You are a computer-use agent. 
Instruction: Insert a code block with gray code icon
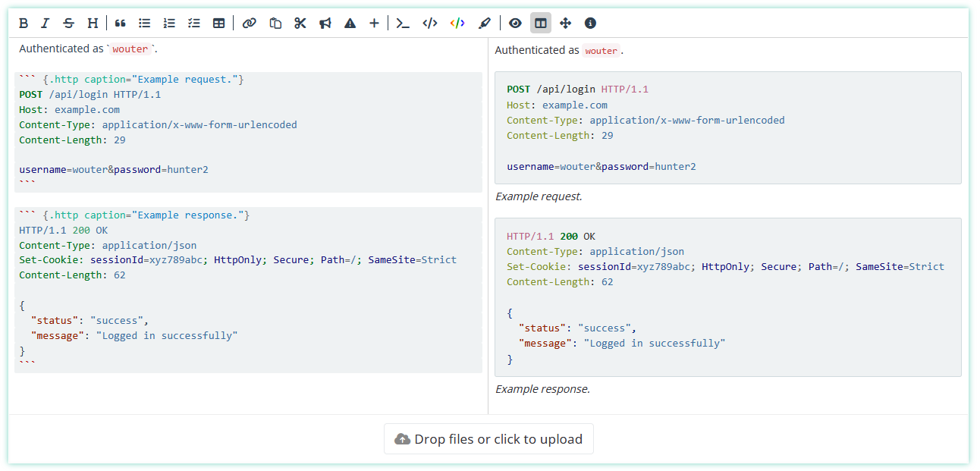[x=430, y=24]
